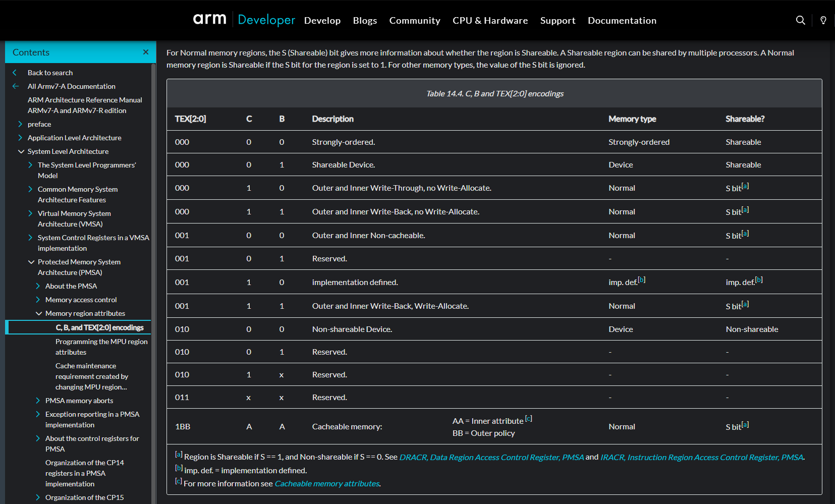Open the Support menu
The width and height of the screenshot is (835, 504).
pyautogui.click(x=558, y=20)
